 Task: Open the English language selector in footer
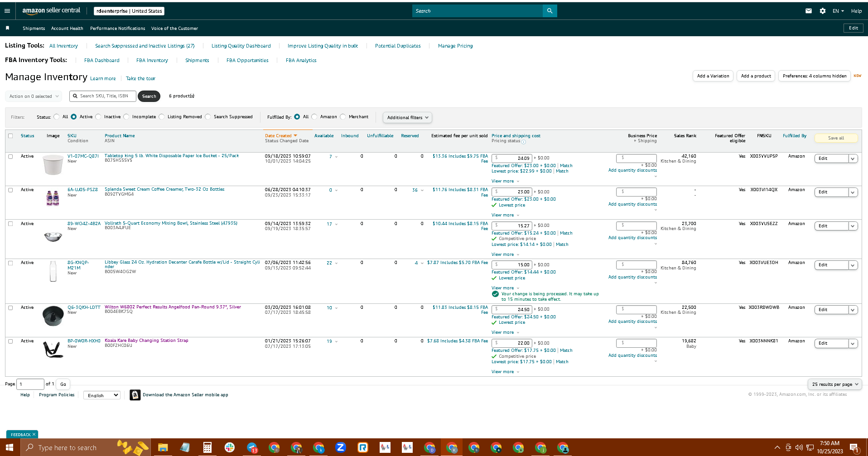point(102,395)
